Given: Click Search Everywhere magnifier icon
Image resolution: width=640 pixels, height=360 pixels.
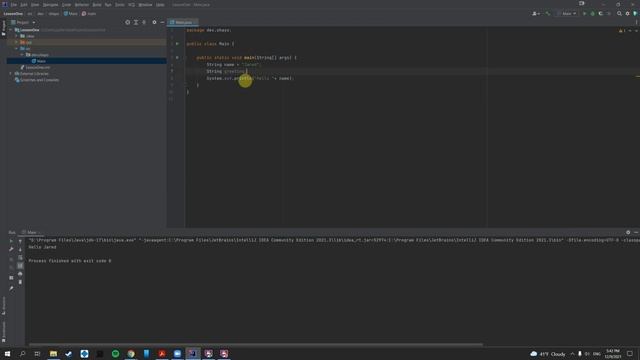Looking at the screenshot, I should [619, 13].
